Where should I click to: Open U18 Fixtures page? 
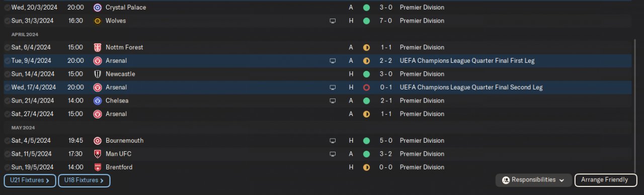click(x=84, y=180)
